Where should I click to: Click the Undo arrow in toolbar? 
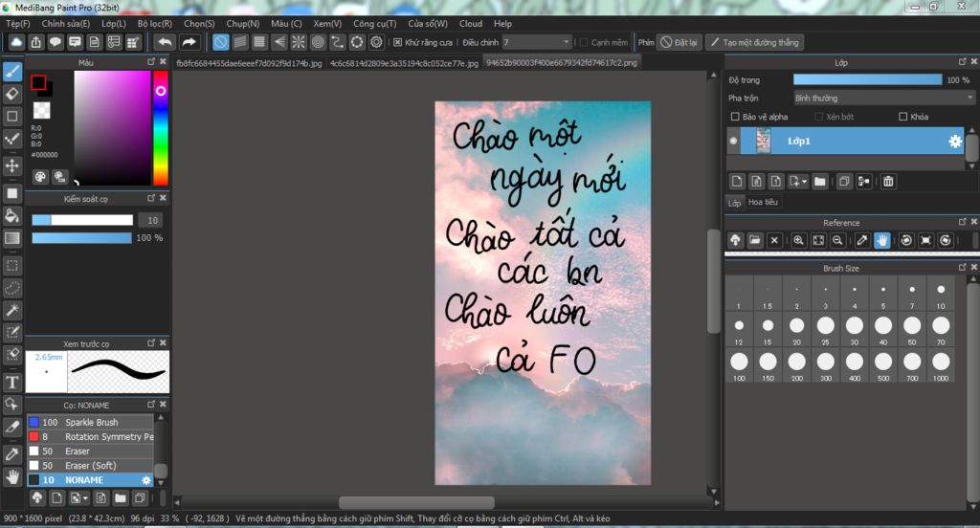[x=165, y=42]
